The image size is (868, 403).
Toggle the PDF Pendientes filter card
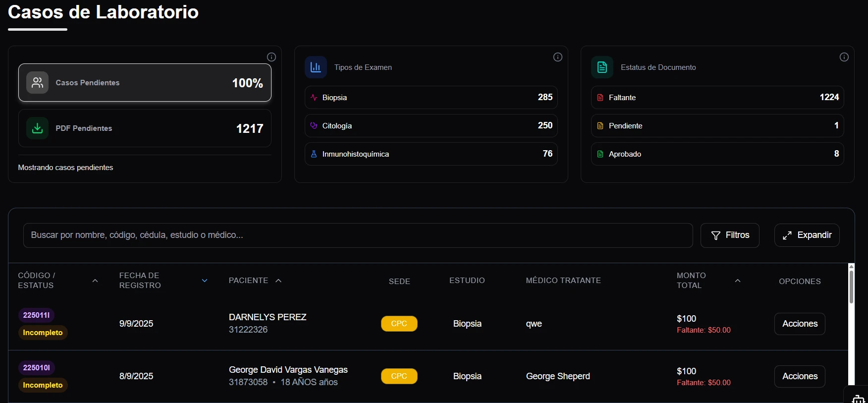(145, 128)
